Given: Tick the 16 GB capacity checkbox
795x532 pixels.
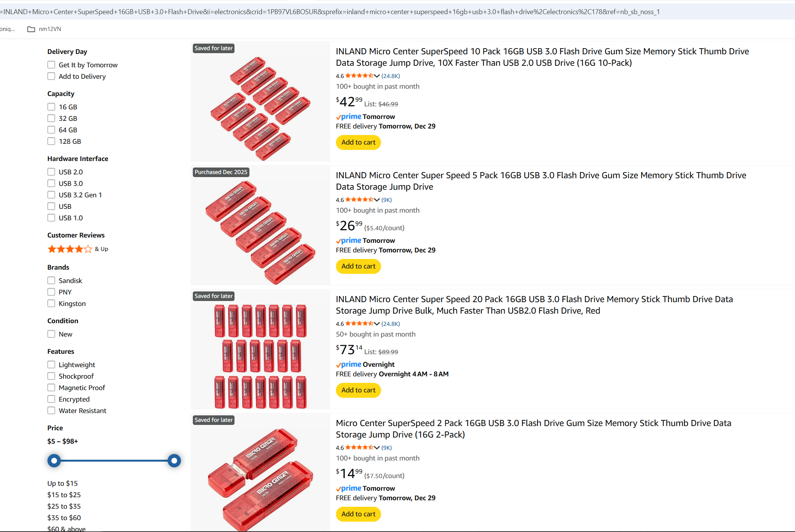Looking at the screenshot, I should (51, 107).
